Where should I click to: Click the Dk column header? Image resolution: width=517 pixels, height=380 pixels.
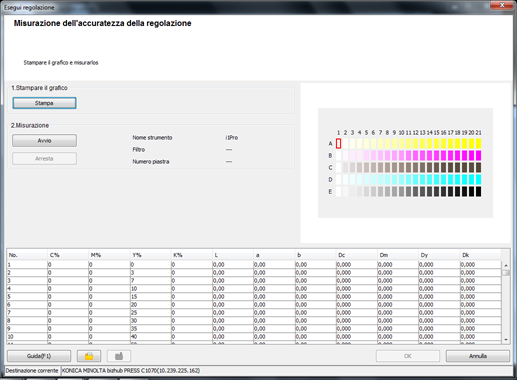(x=480, y=255)
